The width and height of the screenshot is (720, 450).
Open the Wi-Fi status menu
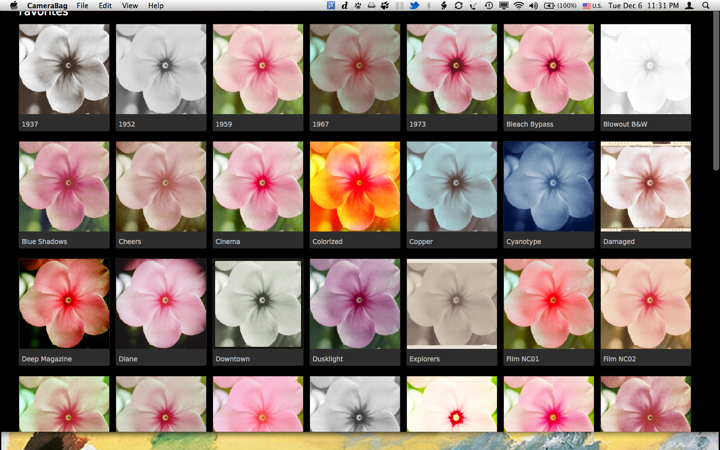[x=518, y=6]
